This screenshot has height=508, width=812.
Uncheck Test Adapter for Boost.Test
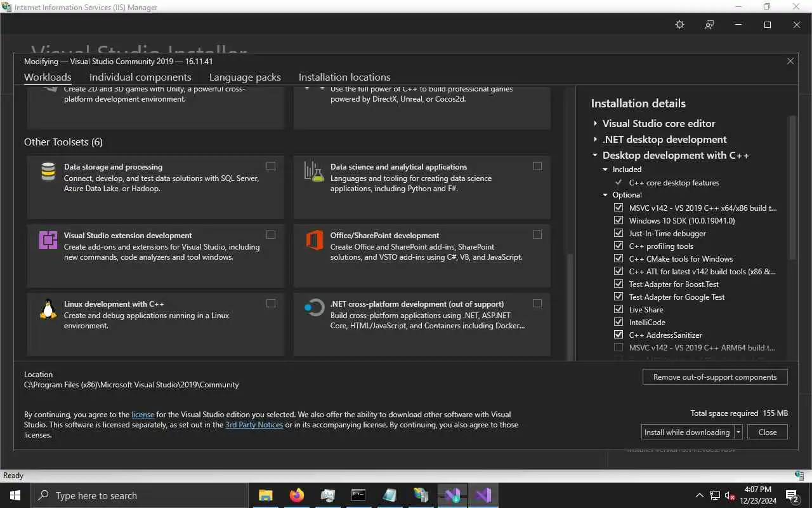click(x=619, y=284)
